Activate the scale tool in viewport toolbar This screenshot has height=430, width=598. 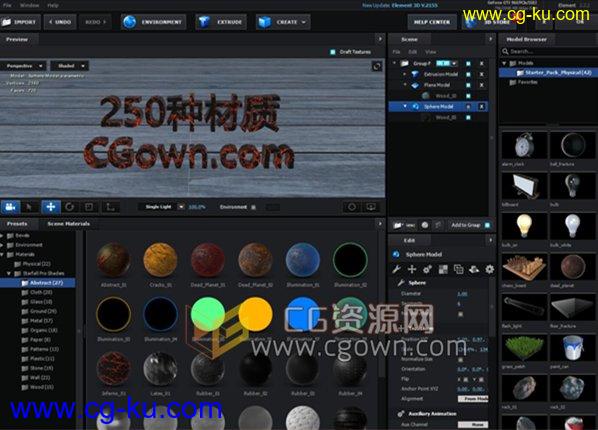[89, 207]
